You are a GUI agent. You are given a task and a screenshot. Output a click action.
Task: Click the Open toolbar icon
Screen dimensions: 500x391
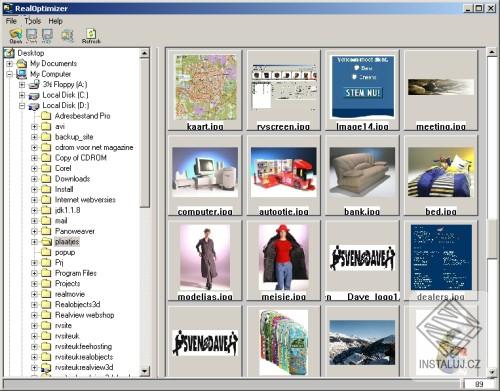[16, 36]
